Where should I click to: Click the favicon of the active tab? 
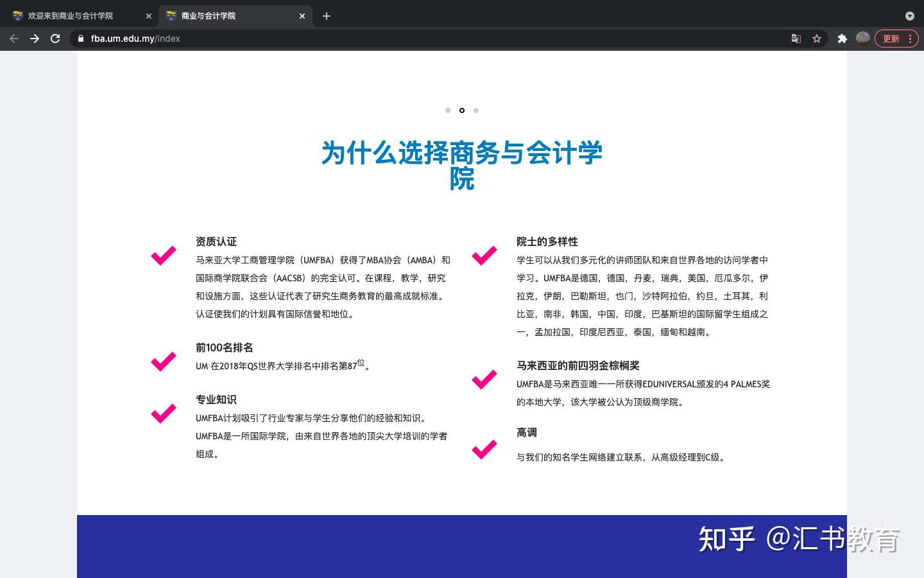pos(171,16)
